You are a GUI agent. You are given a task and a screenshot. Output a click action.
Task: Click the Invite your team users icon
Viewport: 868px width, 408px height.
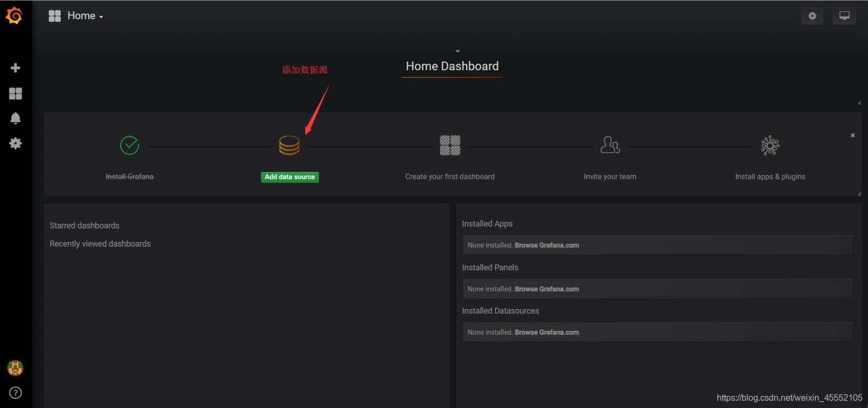click(x=610, y=145)
